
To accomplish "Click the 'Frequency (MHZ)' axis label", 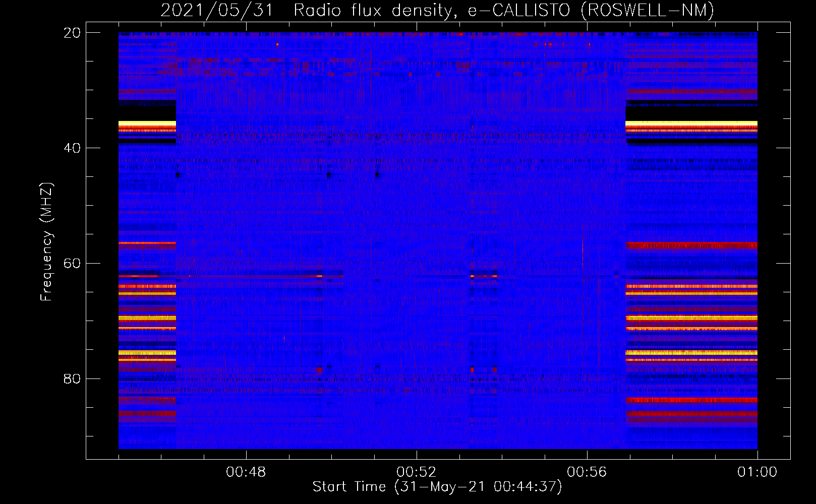I will coord(46,242).
